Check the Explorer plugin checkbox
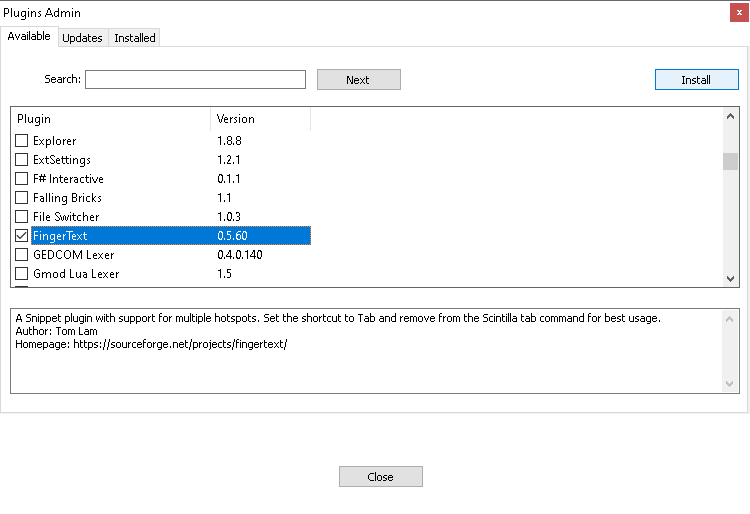 (22, 141)
